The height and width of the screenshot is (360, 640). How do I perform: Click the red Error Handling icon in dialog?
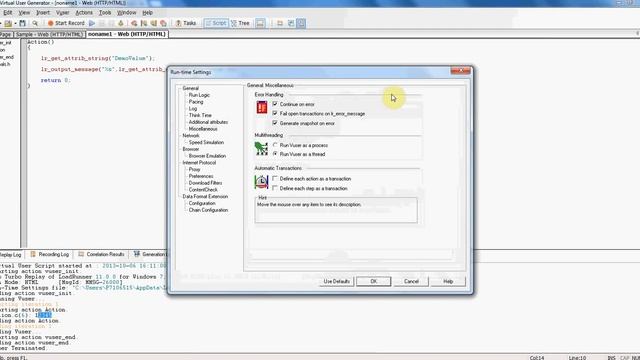click(262, 107)
